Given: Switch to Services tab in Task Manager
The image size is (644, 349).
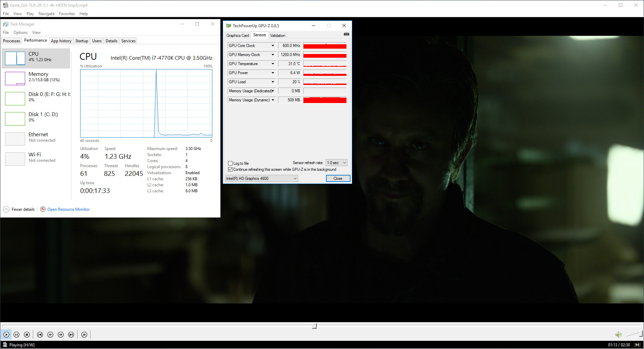Looking at the screenshot, I should [x=128, y=41].
